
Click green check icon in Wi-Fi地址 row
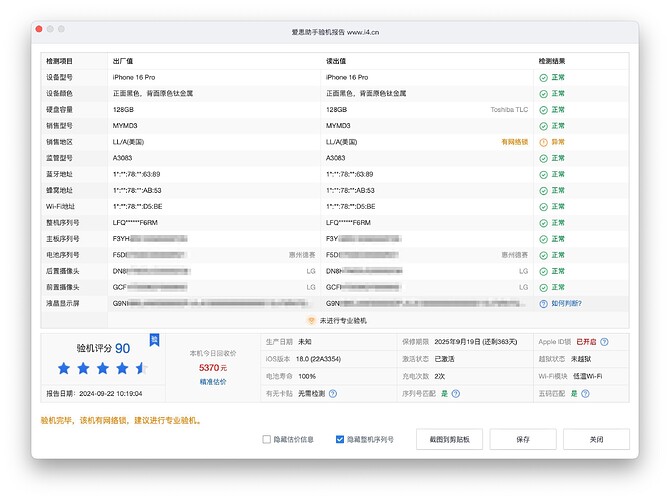[543, 207]
